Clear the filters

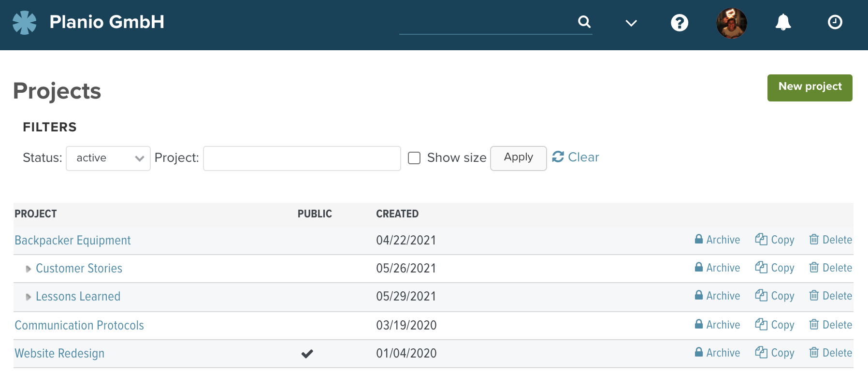[x=576, y=157]
